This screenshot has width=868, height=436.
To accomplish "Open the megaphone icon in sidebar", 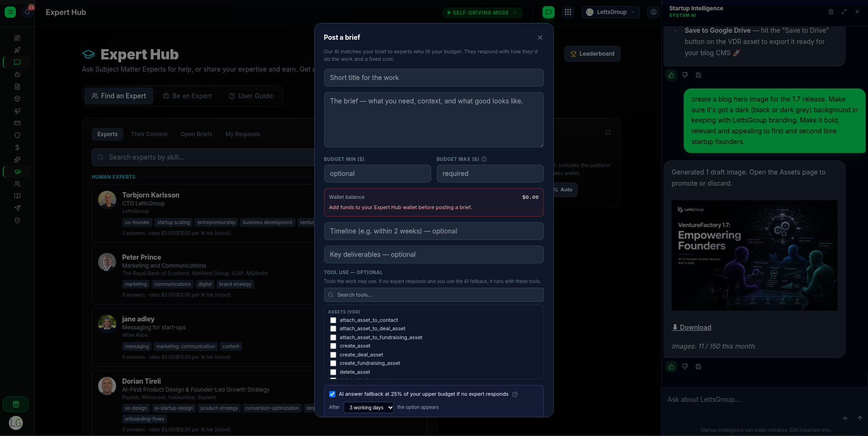I will (17, 111).
